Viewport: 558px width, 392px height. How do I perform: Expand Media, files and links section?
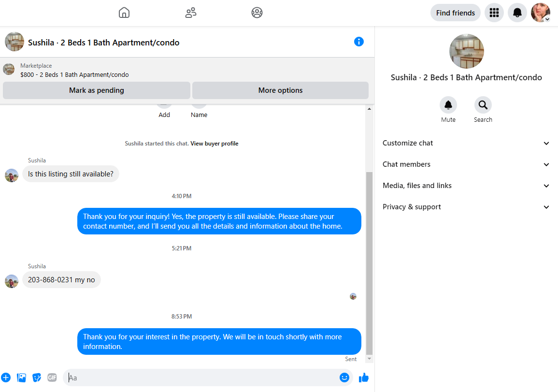coord(466,186)
